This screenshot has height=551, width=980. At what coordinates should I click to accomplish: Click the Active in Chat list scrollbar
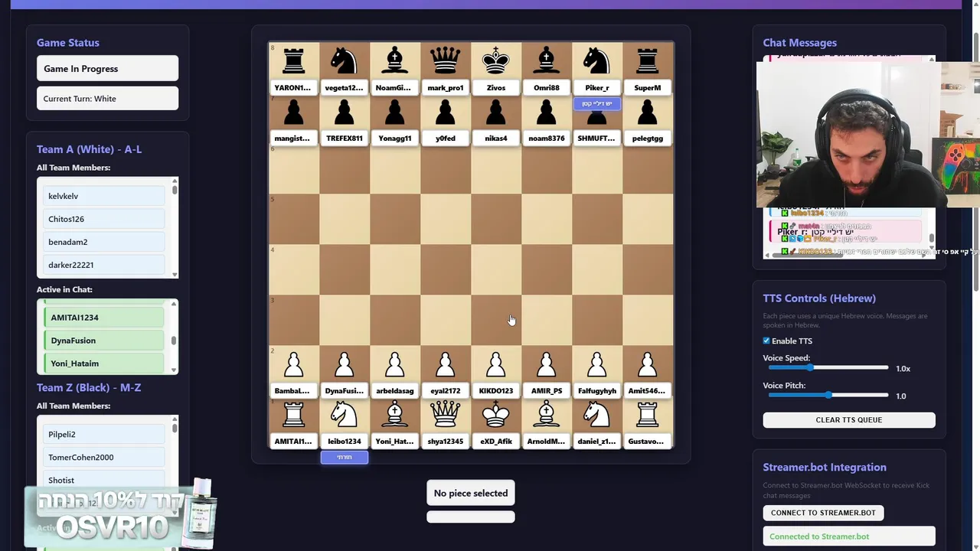pos(175,337)
